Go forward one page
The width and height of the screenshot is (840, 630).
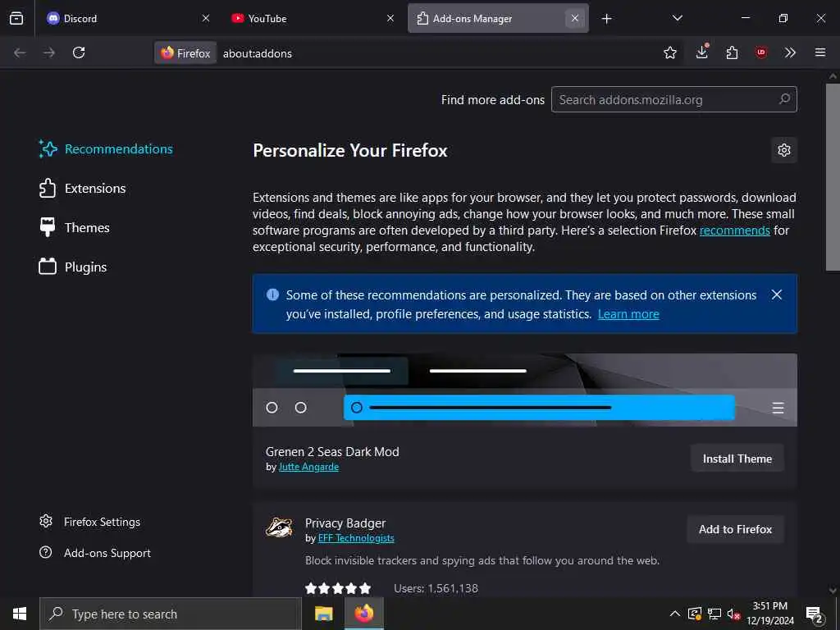pyautogui.click(x=49, y=52)
